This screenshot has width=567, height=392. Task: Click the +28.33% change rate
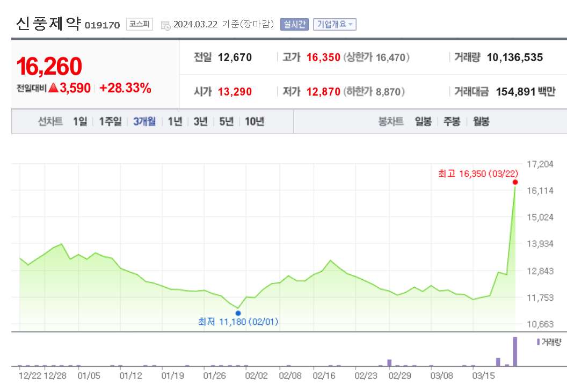pyautogui.click(x=125, y=88)
